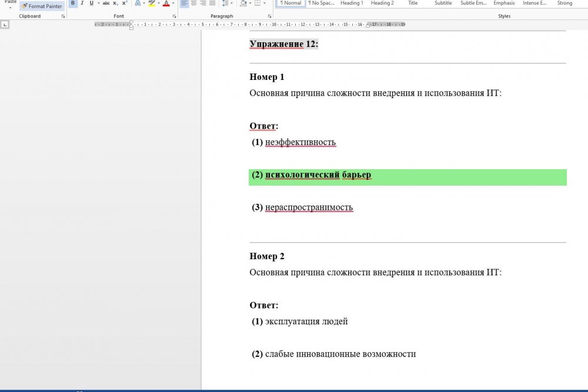This screenshot has height=392, width=588.
Task: Apply subscript formatting
Action: pyautogui.click(x=115, y=4)
